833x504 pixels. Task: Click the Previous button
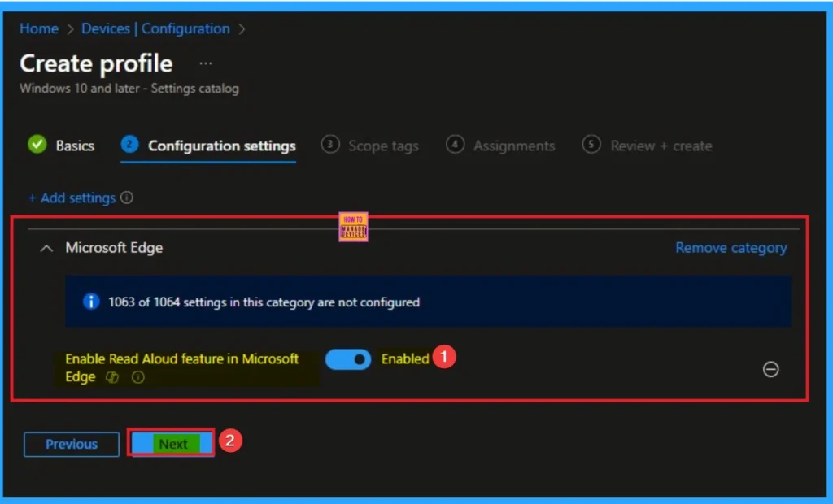coord(72,445)
